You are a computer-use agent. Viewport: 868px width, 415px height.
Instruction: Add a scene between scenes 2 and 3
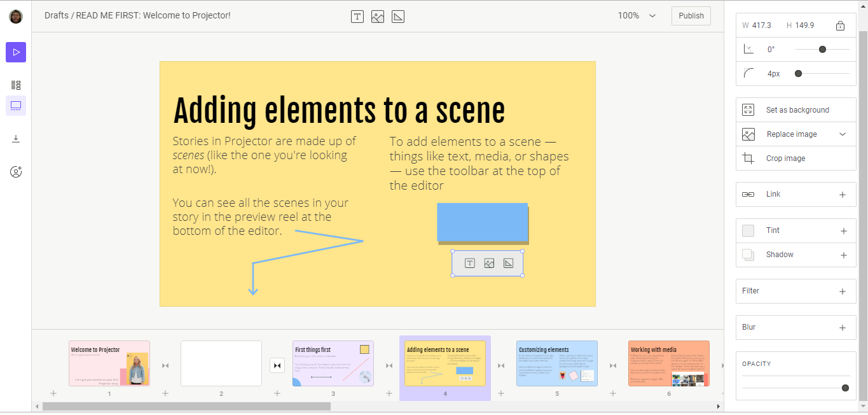point(277,393)
